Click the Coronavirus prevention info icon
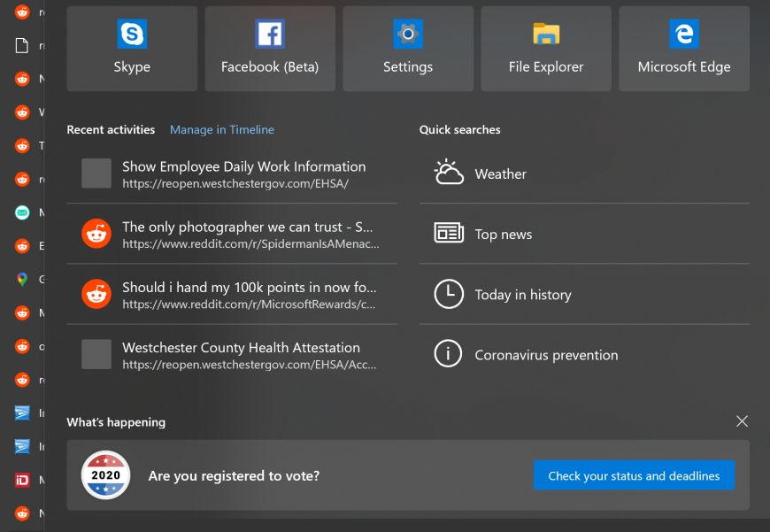770x532 pixels. pyautogui.click(x=448, y=354)
